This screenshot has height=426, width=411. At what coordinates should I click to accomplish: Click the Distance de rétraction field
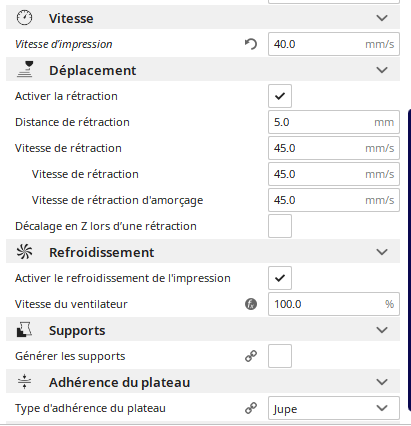[334, 122]
